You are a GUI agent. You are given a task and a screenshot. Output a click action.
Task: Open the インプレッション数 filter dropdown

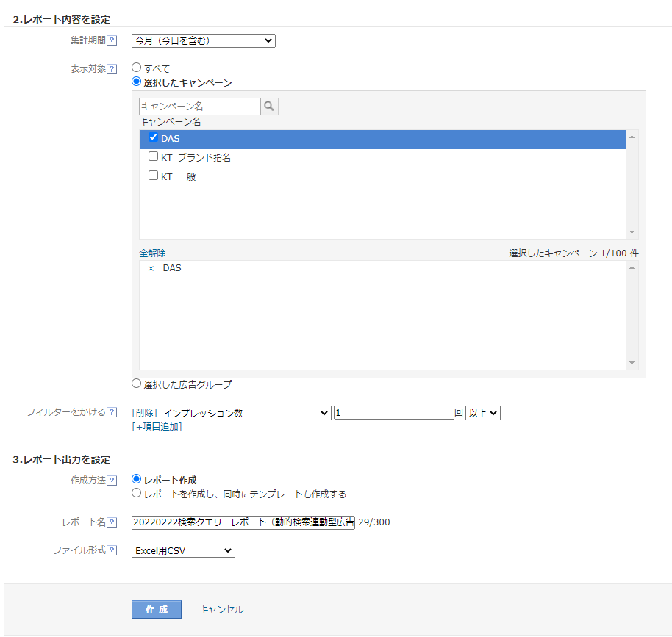point(245,413)
